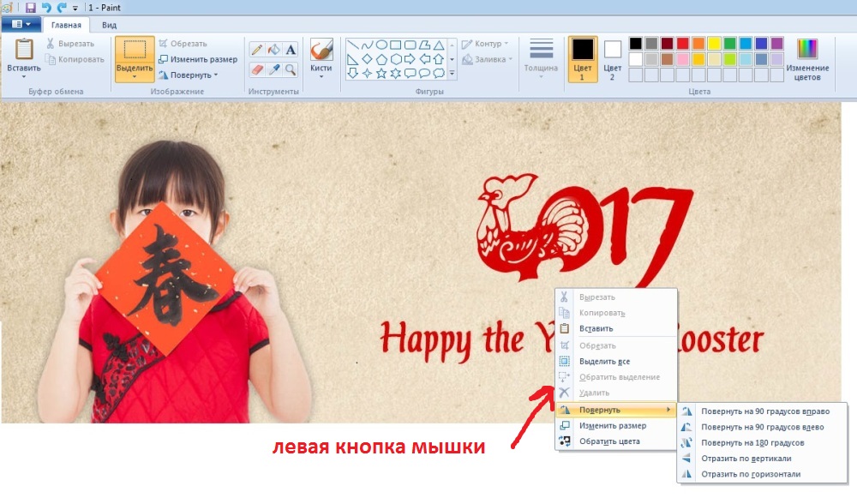The height and width of the screenshot is (504, 857).
Task: Activate the Color picker eyedropper
Action: pyautogui.click(x=273, y=69)
